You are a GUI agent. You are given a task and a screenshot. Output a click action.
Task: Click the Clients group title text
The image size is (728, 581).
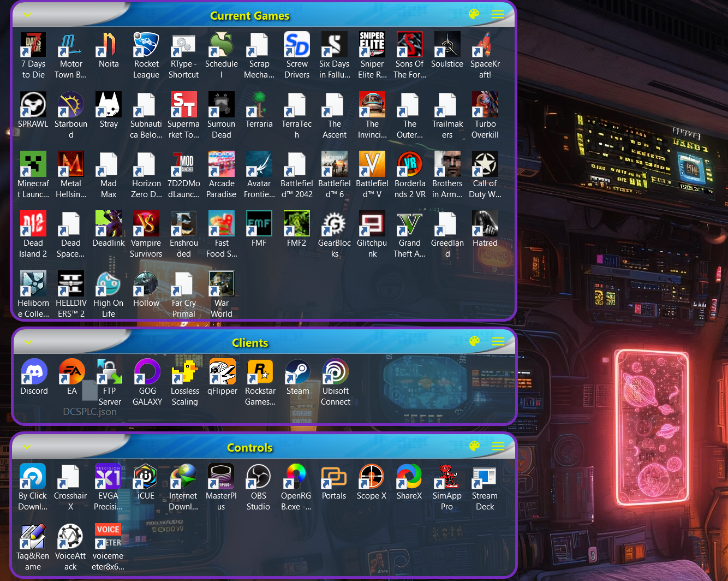pos(250,343)
